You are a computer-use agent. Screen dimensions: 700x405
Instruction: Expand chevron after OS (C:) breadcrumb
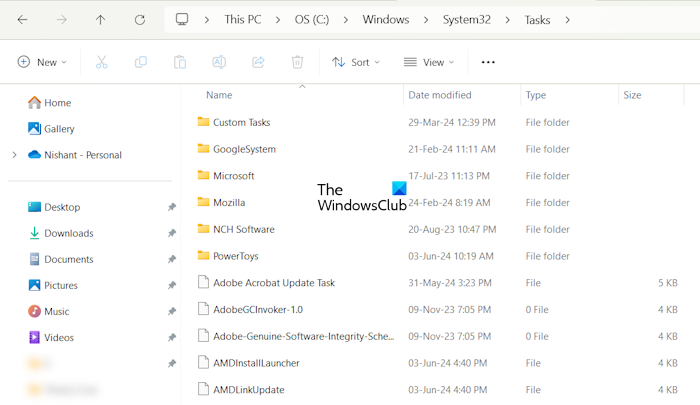[346, 20]
